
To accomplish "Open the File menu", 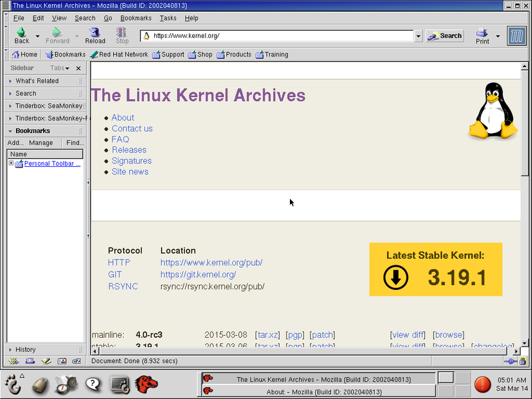I will [19, 18].
